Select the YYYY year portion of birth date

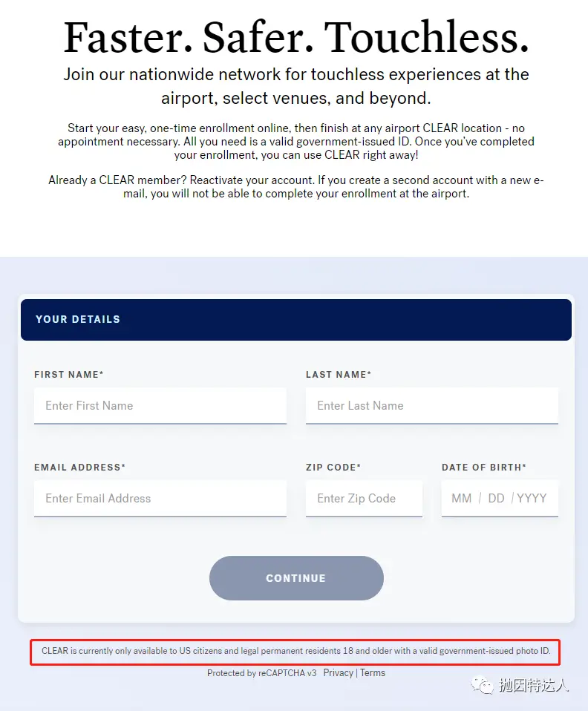532,498
